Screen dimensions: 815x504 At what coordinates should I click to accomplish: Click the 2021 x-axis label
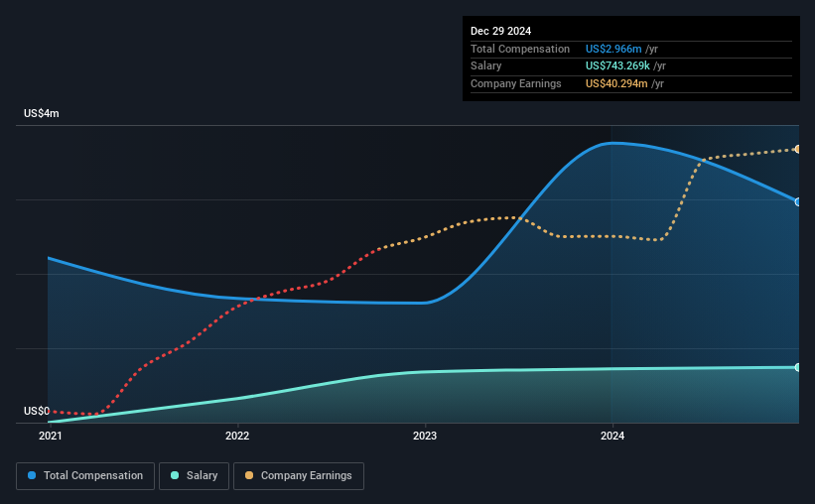[x=51, y=436]
